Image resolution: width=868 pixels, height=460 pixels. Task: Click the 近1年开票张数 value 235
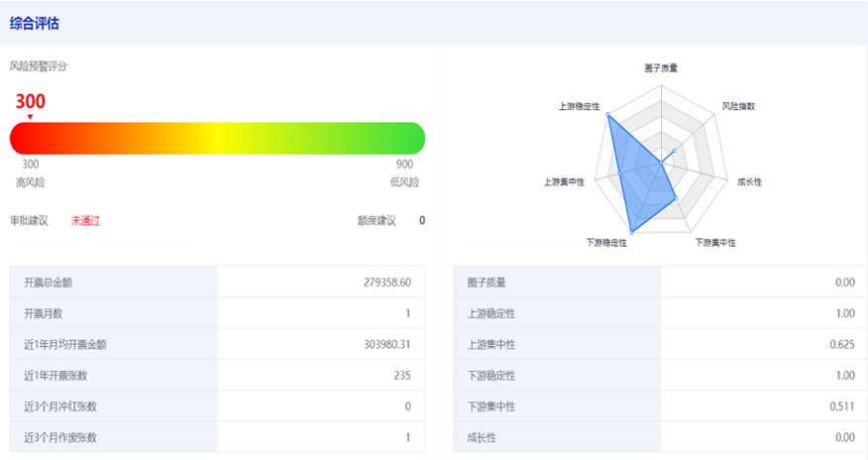click(400, 376)
